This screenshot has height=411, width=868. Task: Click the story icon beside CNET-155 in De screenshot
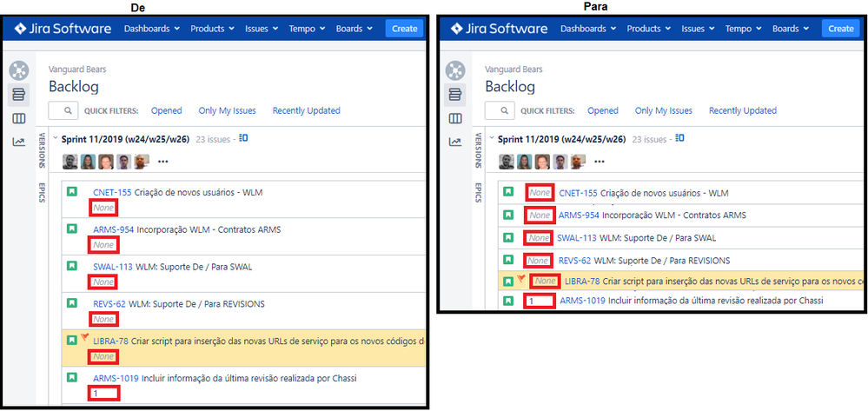[71, 192]
